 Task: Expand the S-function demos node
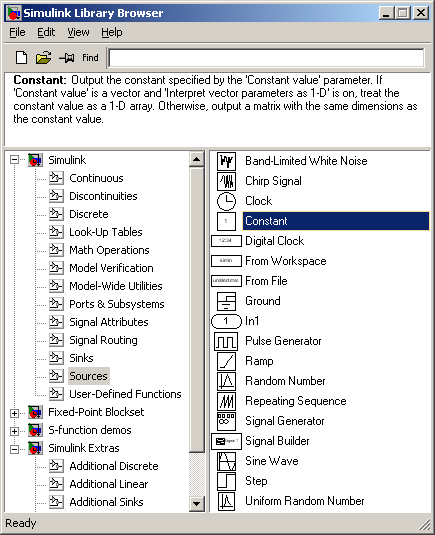point(14,431)
